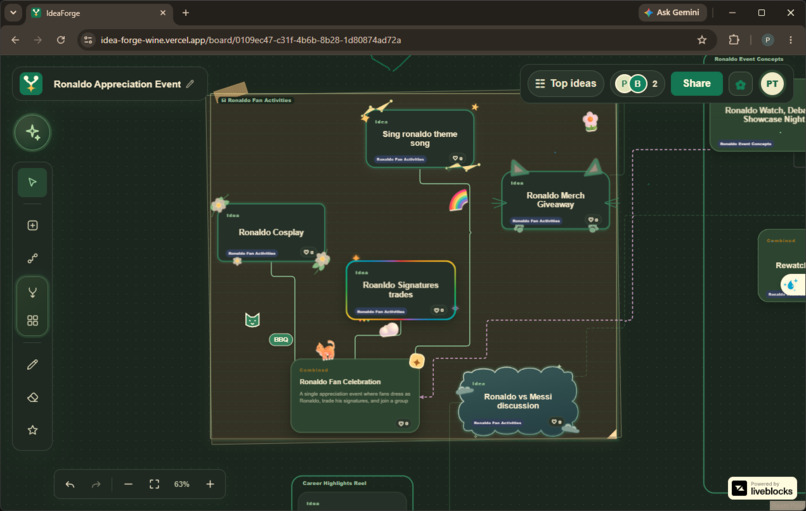Click the Career Highlights Reel group label

click(x=334, y=483)
